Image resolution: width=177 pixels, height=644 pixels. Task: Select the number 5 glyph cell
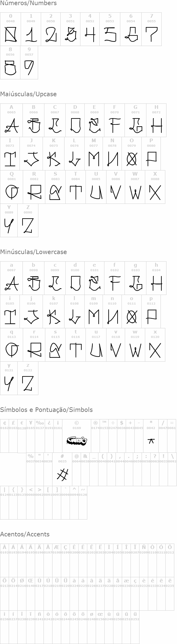point(110,29)
